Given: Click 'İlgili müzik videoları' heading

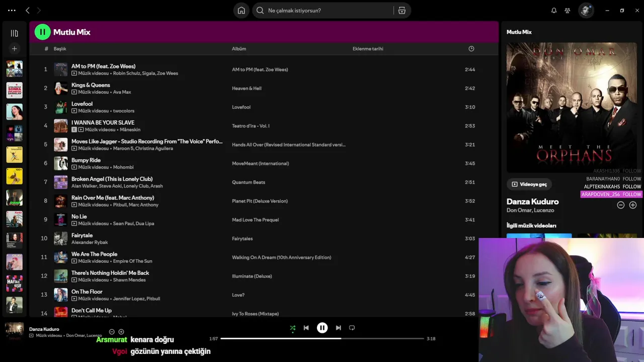Looking at the screenshot, I should coord(531,226).
